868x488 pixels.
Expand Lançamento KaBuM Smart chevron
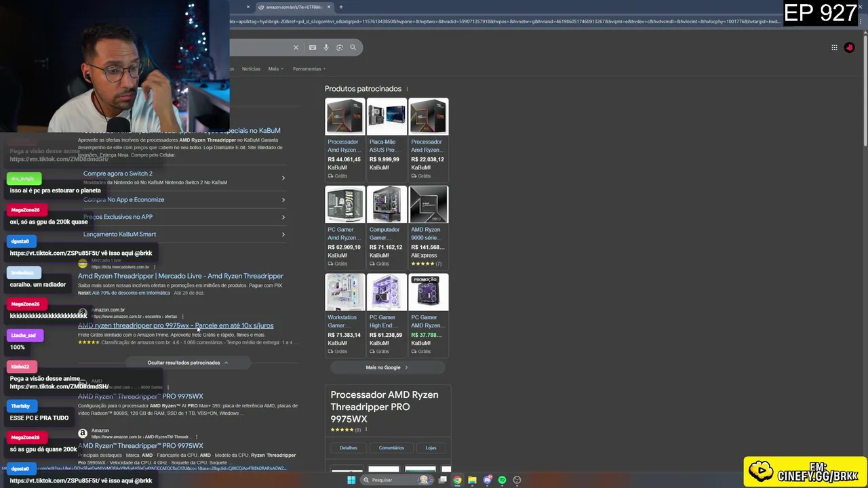[283, 235]
